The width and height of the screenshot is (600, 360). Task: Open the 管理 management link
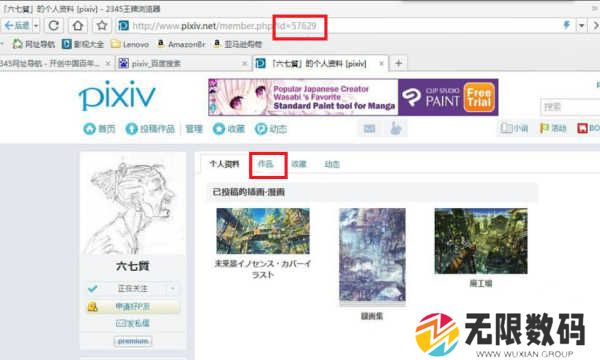click(194, 129)
